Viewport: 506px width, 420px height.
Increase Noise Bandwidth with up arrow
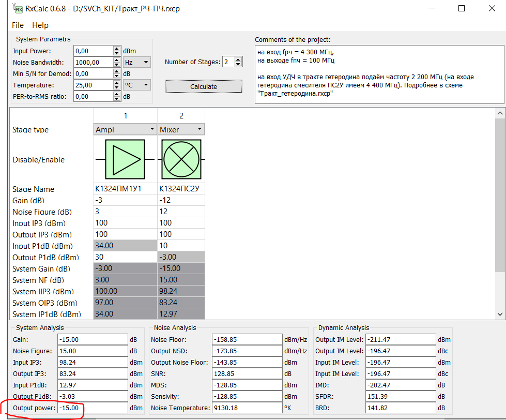pyautogui.click(x=117, y=59)
